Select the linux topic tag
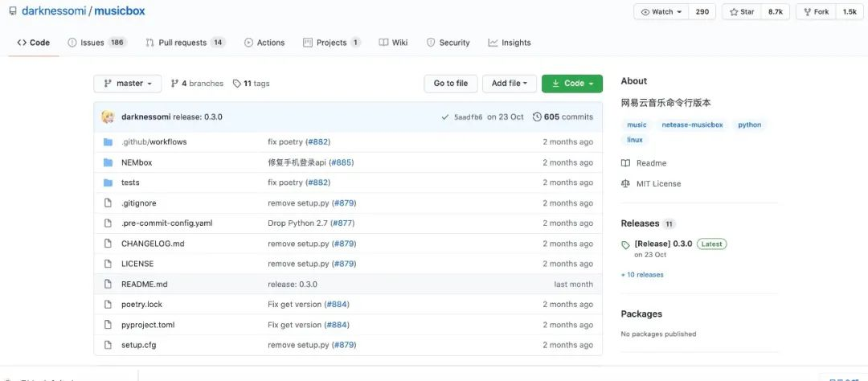 [635, 140]
